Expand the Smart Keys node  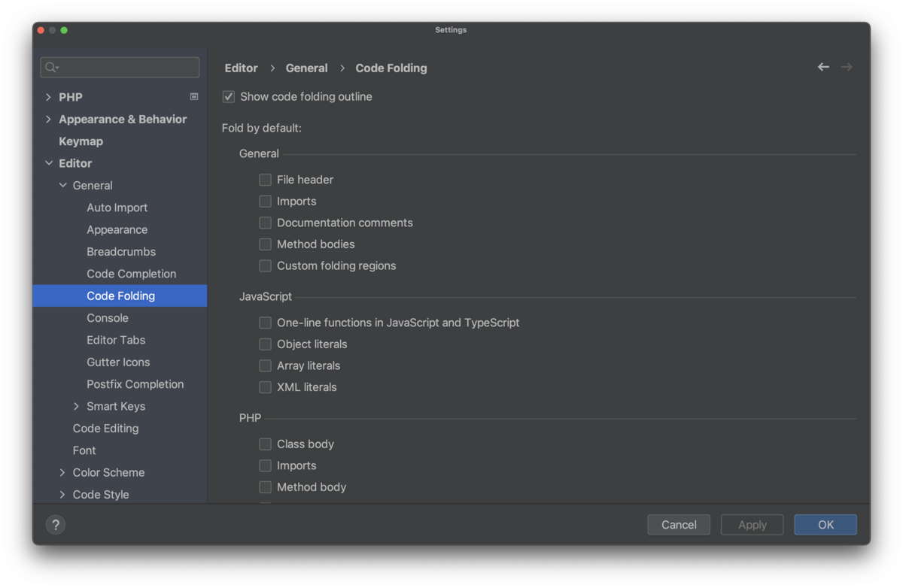76,406
